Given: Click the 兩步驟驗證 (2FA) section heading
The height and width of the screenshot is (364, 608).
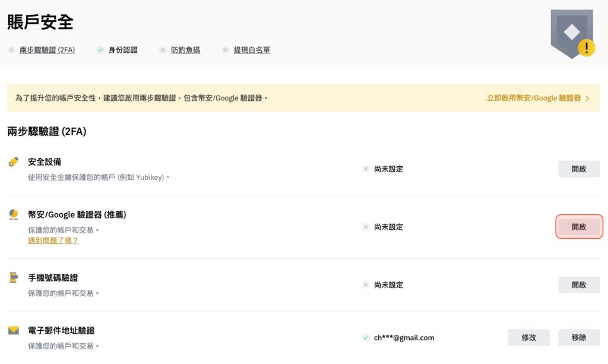Looking at the screenshot, I should coord(46,131).
